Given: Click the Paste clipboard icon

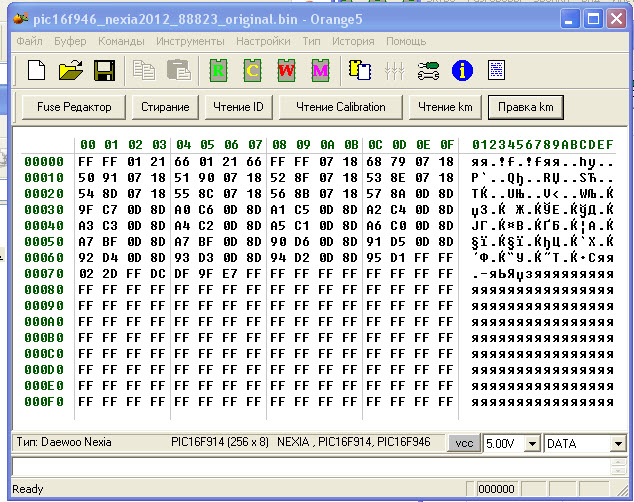Looking at the screenshot, I should coord(179,70).
